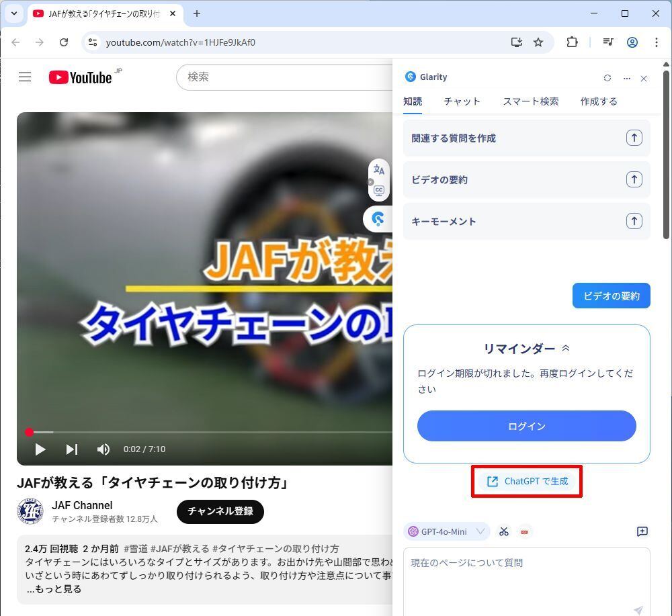
Task: Click the video progress bar scrubber
Action: point(29,432)
